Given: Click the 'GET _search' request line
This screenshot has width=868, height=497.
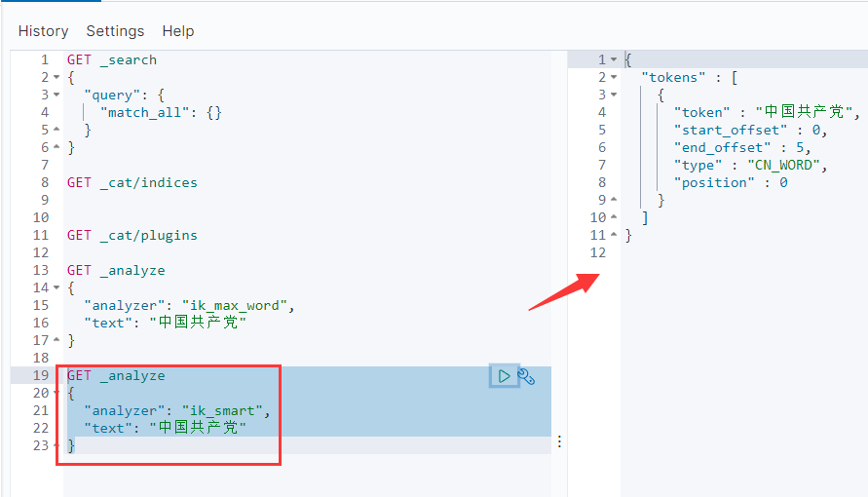Looking at the screenshot, I should coord(112,59).
